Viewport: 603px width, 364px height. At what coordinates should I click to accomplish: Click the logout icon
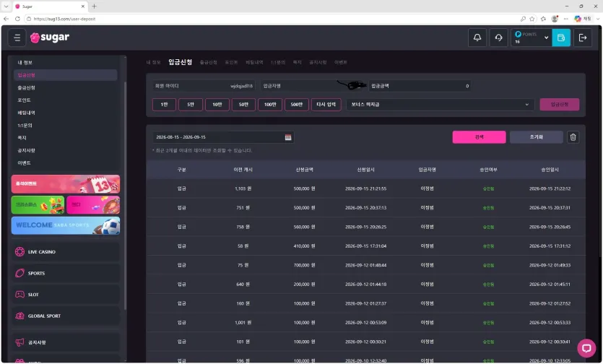pyautogui.click(x=583, y=38)
